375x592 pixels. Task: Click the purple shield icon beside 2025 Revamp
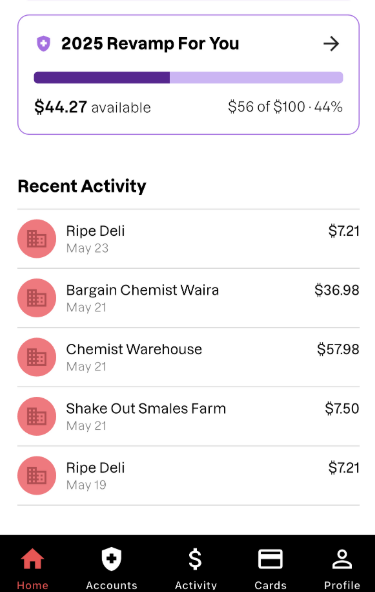coord(43,44)
